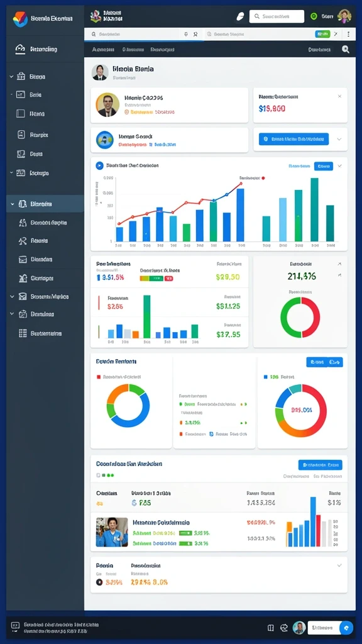Open the three-dot kebab menu in the top bar
The height and width of the screenshot is (644, 362).
click(348, 34)
